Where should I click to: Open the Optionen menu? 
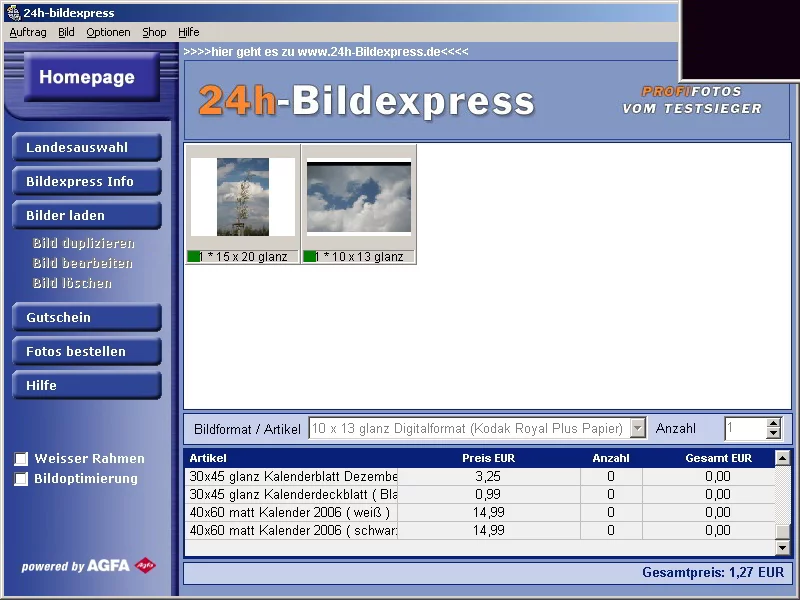[x=108, y=32]
